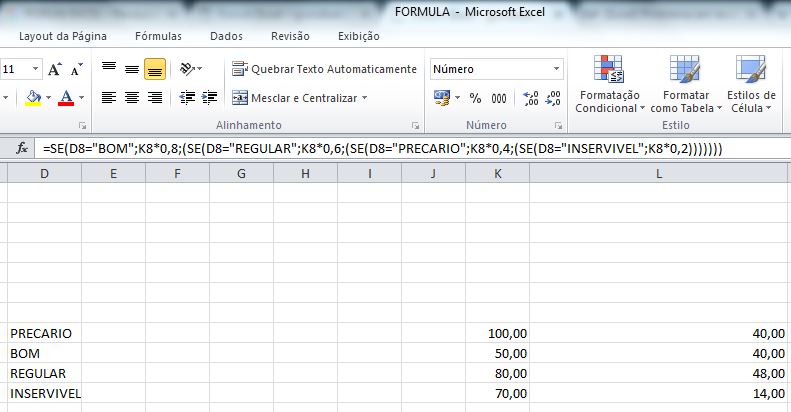791x412 pixels.
Task: Open Estilos de Célula gallery
Action: coord(751,84)
